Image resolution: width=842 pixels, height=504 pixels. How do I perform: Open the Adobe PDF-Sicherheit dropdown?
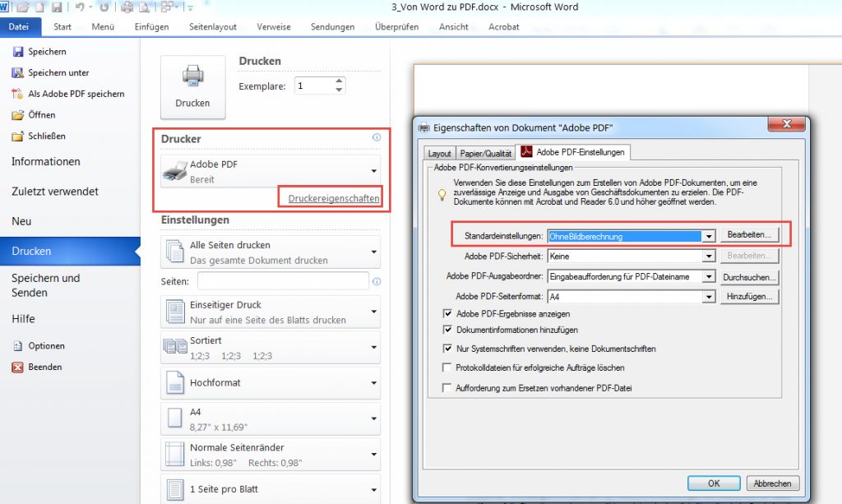click(709, 256)
